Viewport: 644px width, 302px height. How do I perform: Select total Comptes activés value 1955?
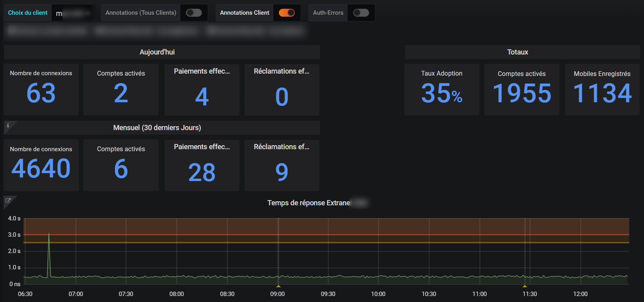point(522,94)
